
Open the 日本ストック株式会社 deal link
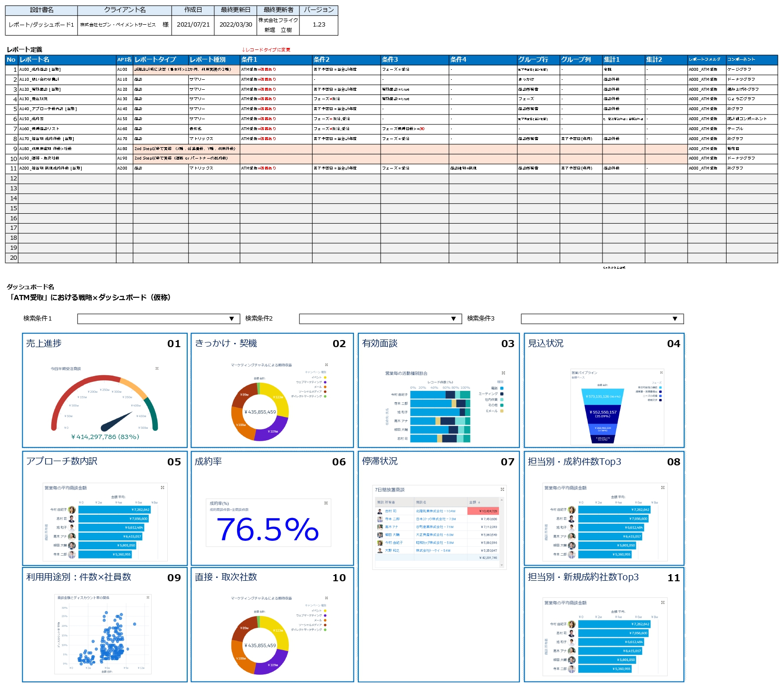coord(436,519)
